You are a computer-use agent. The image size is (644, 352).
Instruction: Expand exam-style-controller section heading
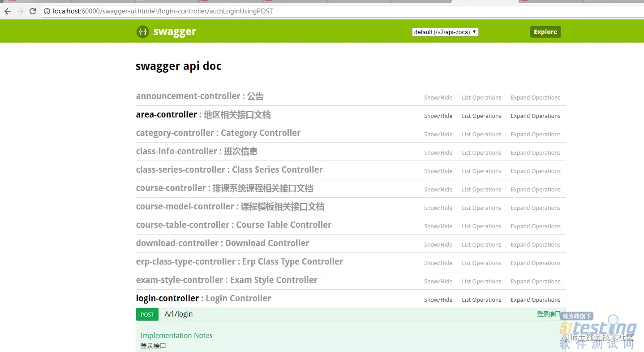[x=227, y=280]
